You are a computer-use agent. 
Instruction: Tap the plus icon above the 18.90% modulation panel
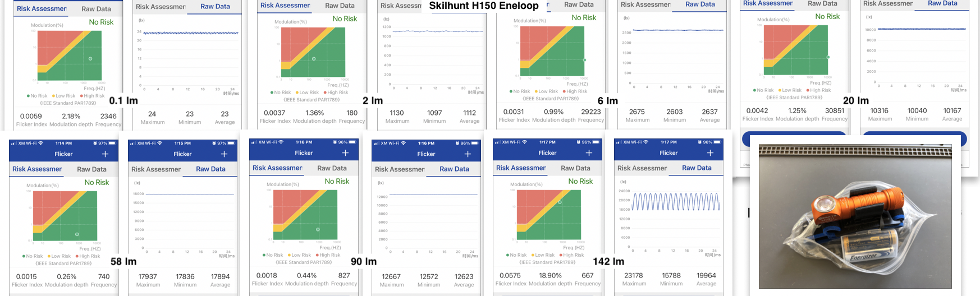589,152
